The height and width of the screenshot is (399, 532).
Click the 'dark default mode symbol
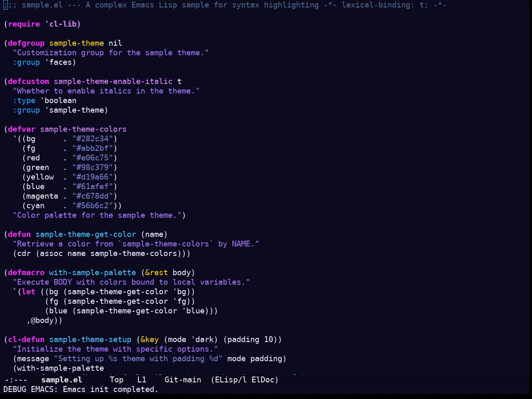[202, 340]
